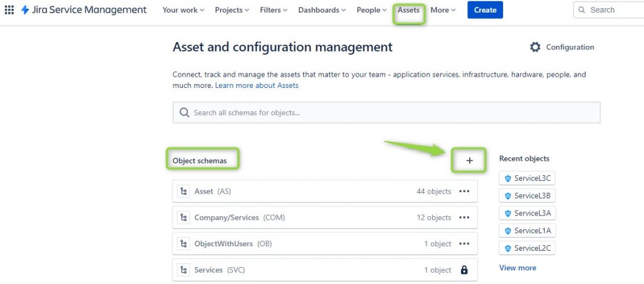The image size is (644, 284).
Task: Click the ObjectWithUsers schema tree icon
Action: pyautogui.click(x=184, y=244)
